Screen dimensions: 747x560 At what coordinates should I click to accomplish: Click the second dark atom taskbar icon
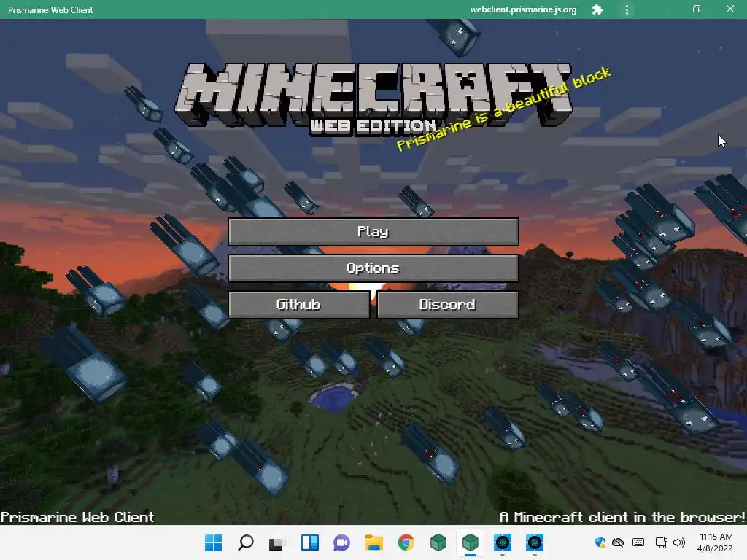[x=535, y=542]
